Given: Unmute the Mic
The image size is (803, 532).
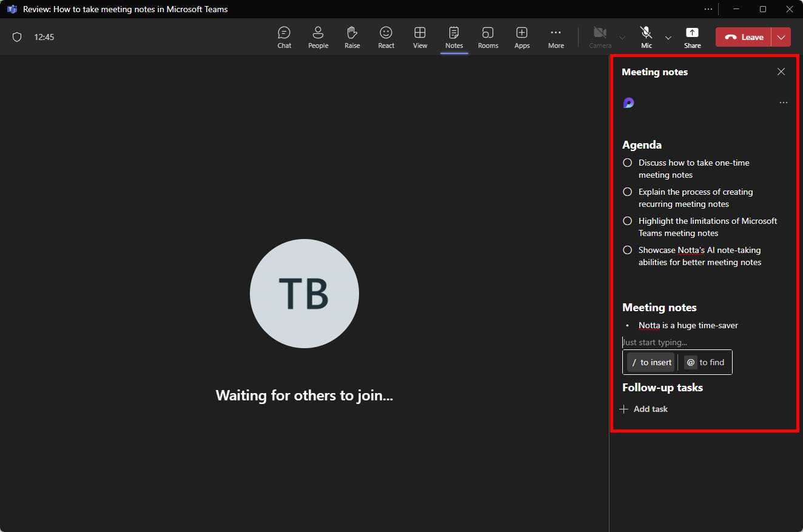Looking at the screenshot, I should coord(647,37).
